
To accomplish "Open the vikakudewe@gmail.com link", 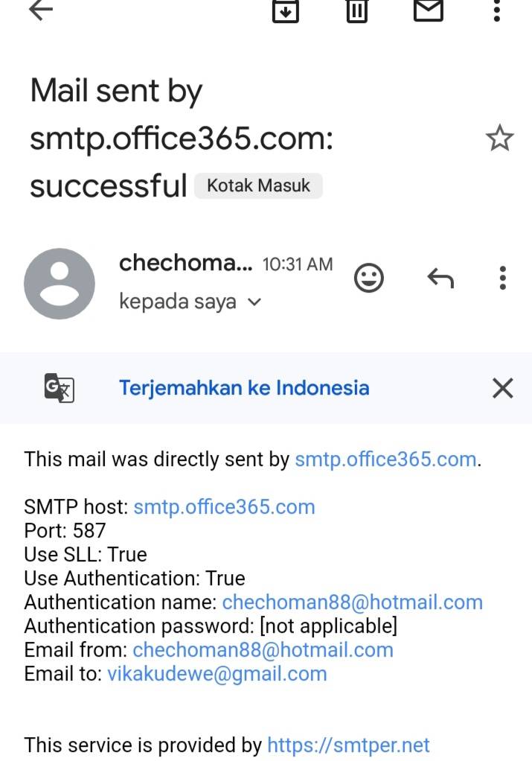I will click(217, 674).
